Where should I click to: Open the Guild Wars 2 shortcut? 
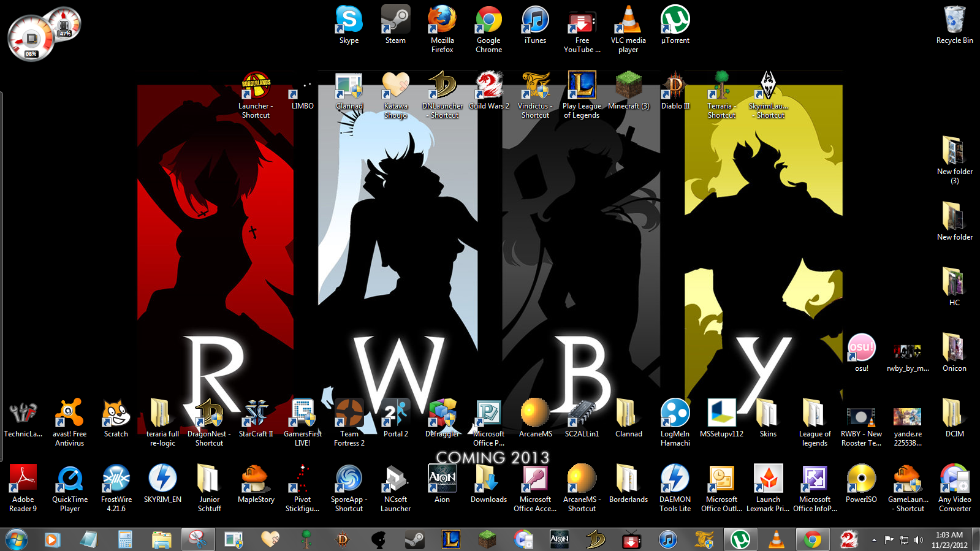click(x=488, y=91)
